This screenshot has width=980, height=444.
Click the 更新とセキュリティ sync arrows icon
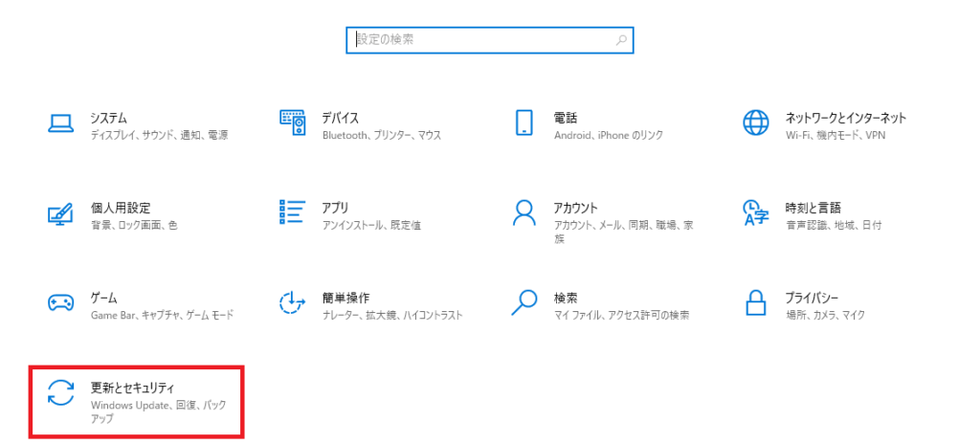click(60, 393)
